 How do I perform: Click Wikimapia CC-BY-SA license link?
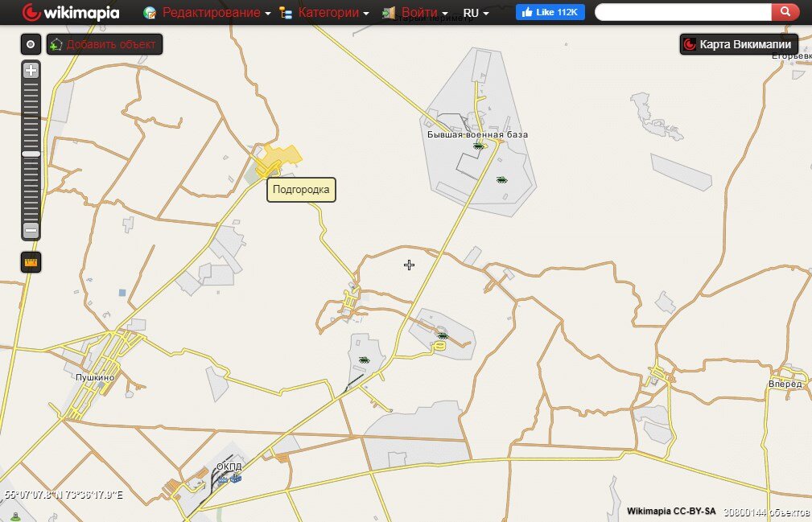pyautogui.click(x=671, y=511)
